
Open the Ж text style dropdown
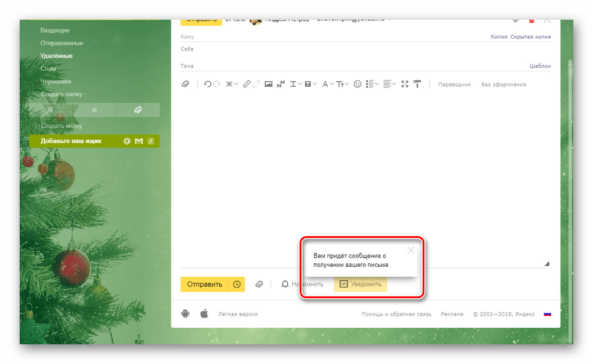[x=232, y=84]
